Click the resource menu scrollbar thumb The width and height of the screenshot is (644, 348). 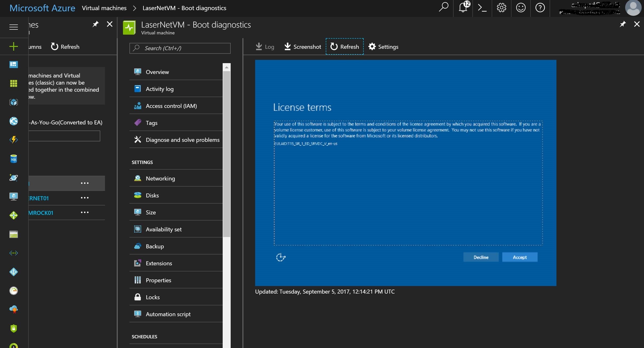[227, 154]
